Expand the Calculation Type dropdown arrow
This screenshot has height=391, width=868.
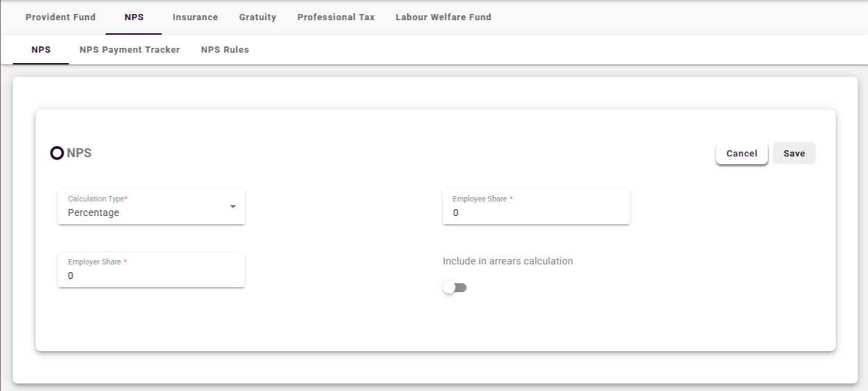(233, 207)
